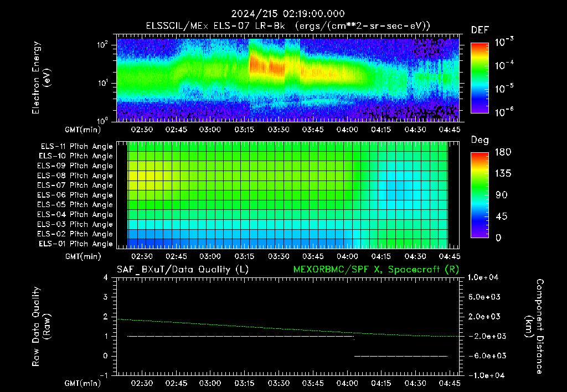Click the 135 tick on Deg color bar
The height and width of the screenshot is (392, 567).
[503, 174]
